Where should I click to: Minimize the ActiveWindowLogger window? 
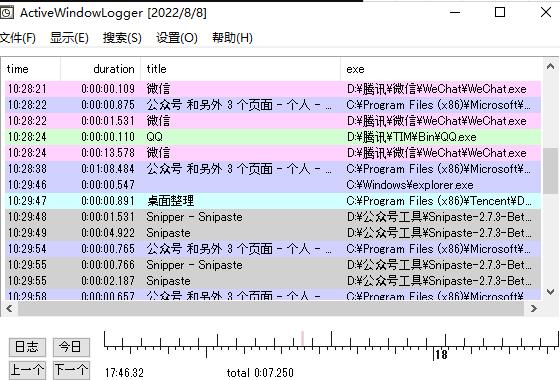[x=455, y=12]
